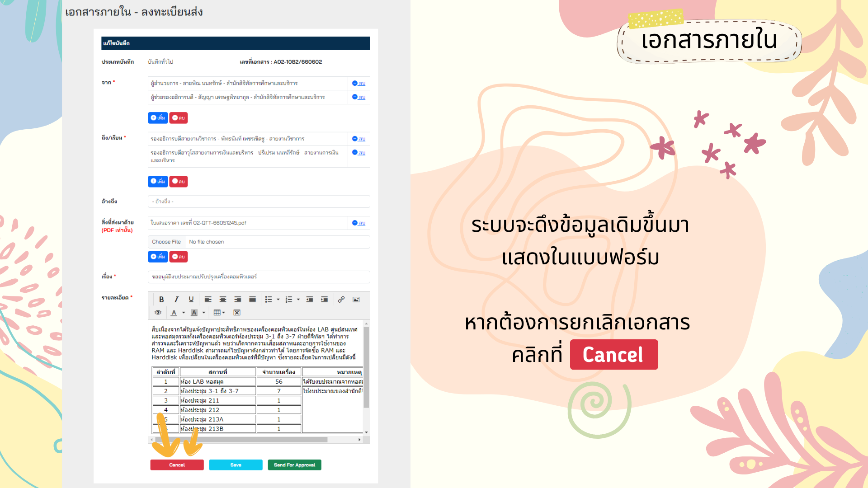Click the table cell ห้องประชุม 211
Viewport: 868px width, 488px height.
pos(218,401)
